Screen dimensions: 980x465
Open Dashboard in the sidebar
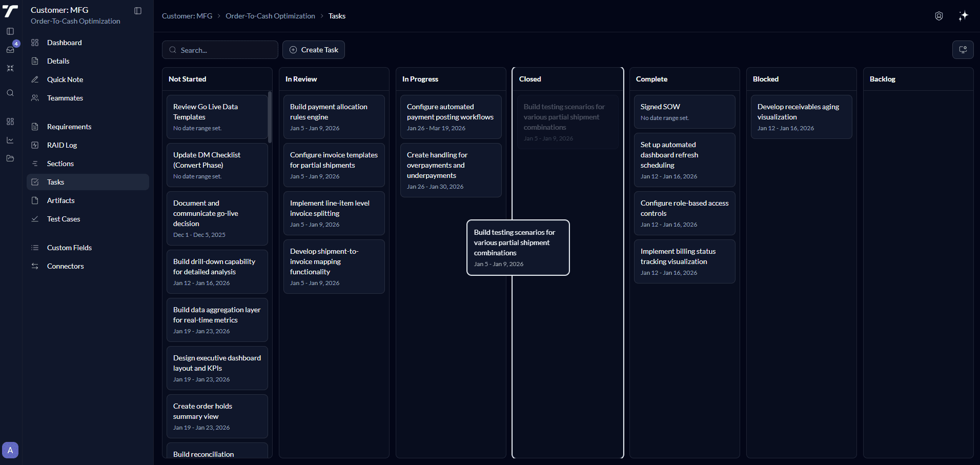pos(88,43)
